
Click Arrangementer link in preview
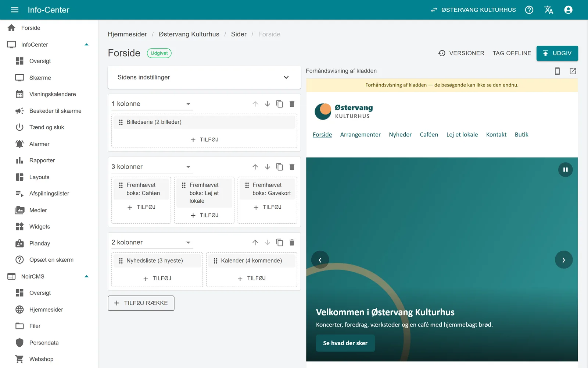tap(361, 135)
